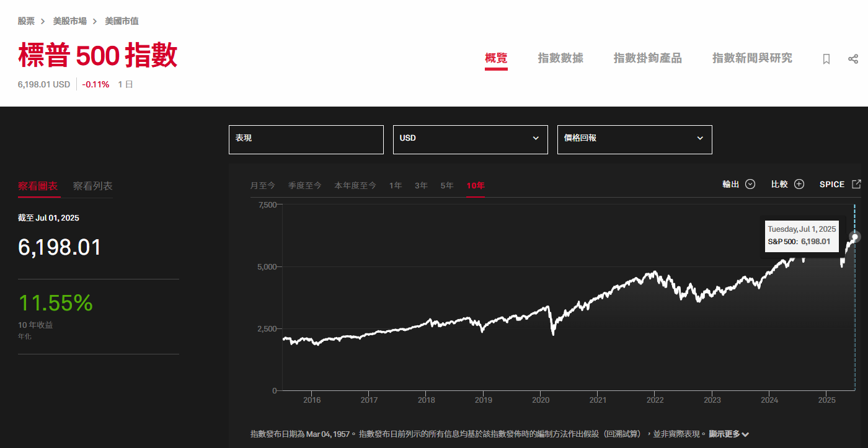The image size is (868, 448).
Task: Go to 美股市場 breadcrumb link
Action: click(70, 21)
